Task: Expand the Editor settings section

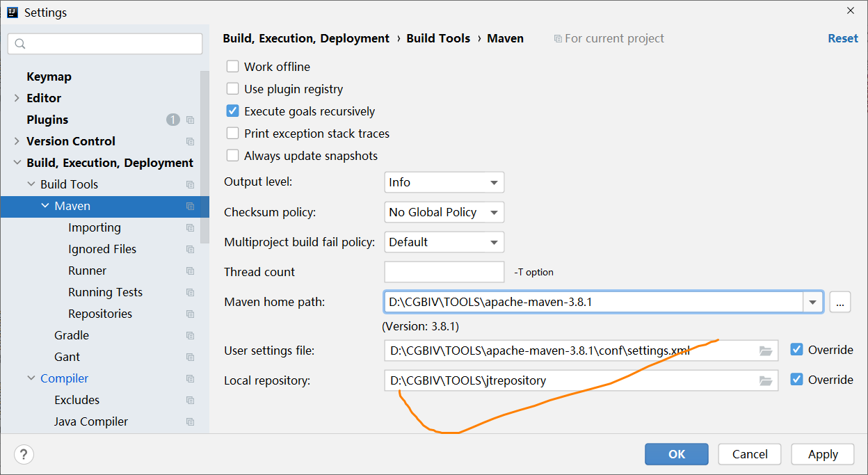Action: 17,98
